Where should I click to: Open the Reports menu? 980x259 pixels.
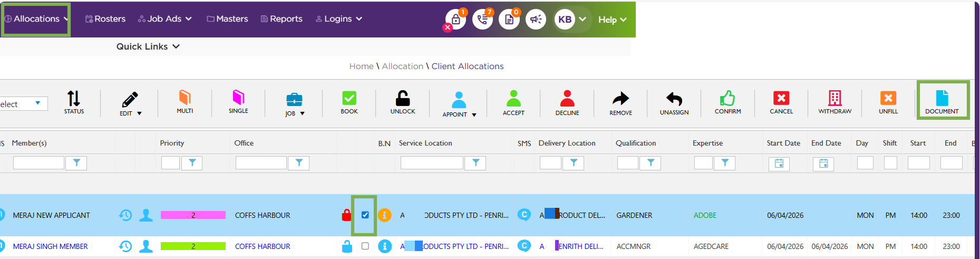(x=282, y=19)
